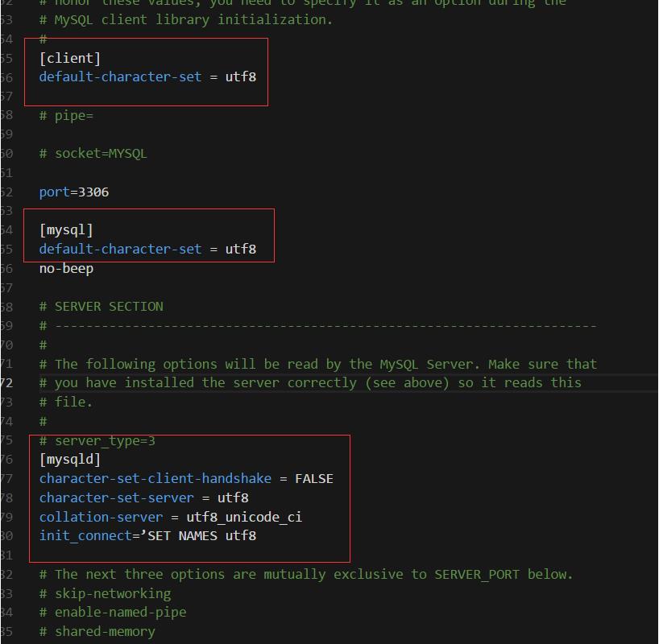Click the init_connect setting
659x644 pixels.
pyautogui.click(x=85, y=536)
